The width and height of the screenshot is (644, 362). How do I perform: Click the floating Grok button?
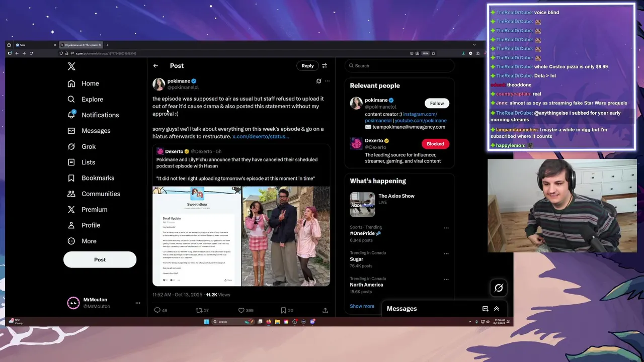pos(499,288)
